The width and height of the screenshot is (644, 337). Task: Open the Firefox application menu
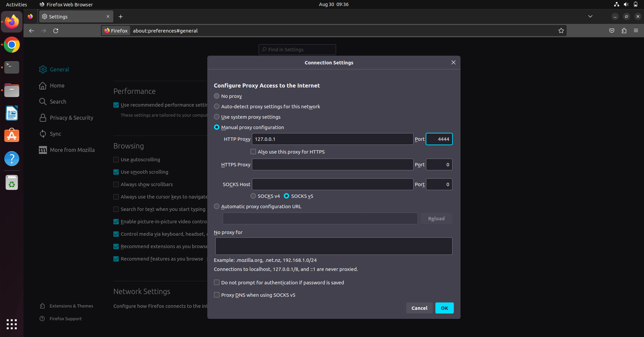click(x=636, y=31)
